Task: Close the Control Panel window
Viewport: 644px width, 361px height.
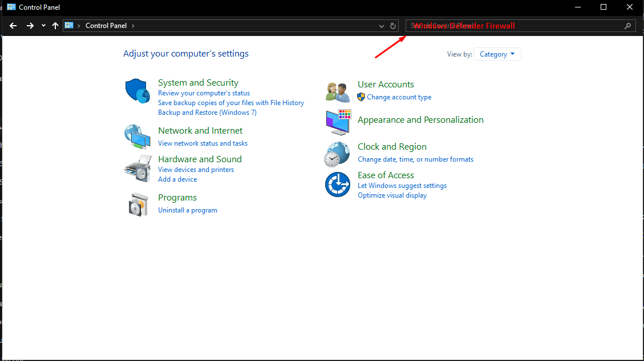Action: click(x=630, y=7)
